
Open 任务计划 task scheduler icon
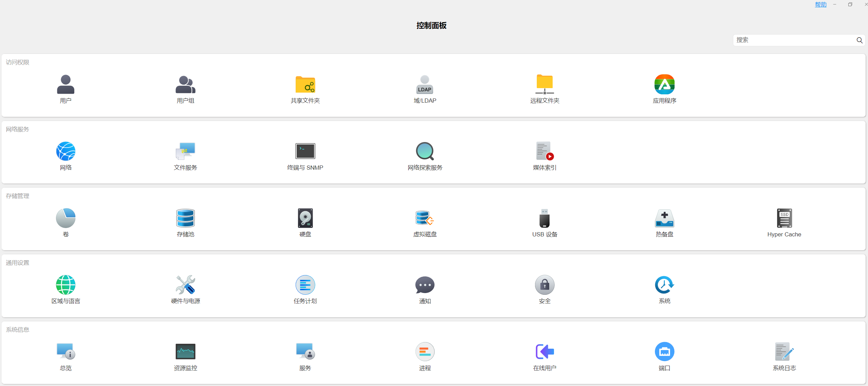(x=305, y=285)
